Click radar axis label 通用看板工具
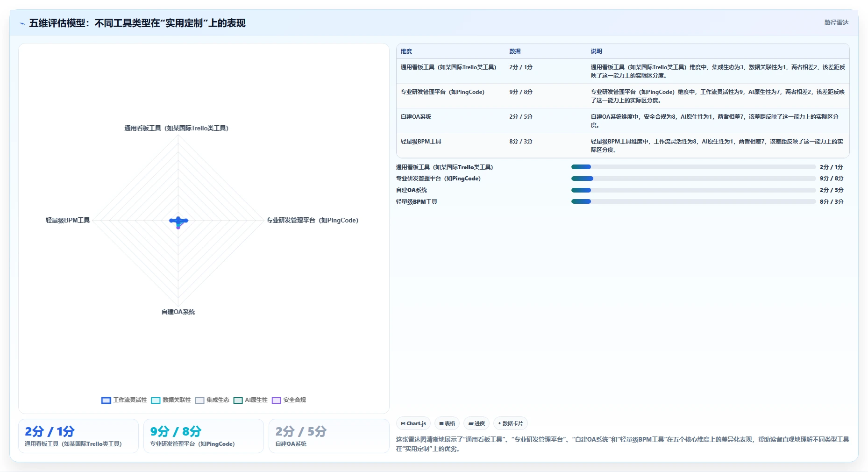The height and width of the screenshot is (472, 868). click(176, 128)
